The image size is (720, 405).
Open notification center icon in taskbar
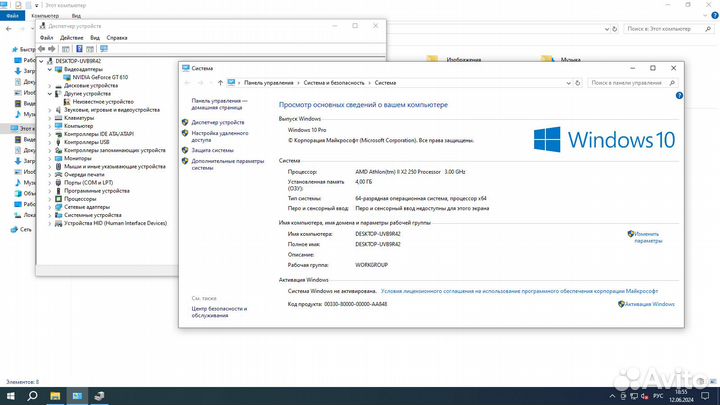pos(705,396)
